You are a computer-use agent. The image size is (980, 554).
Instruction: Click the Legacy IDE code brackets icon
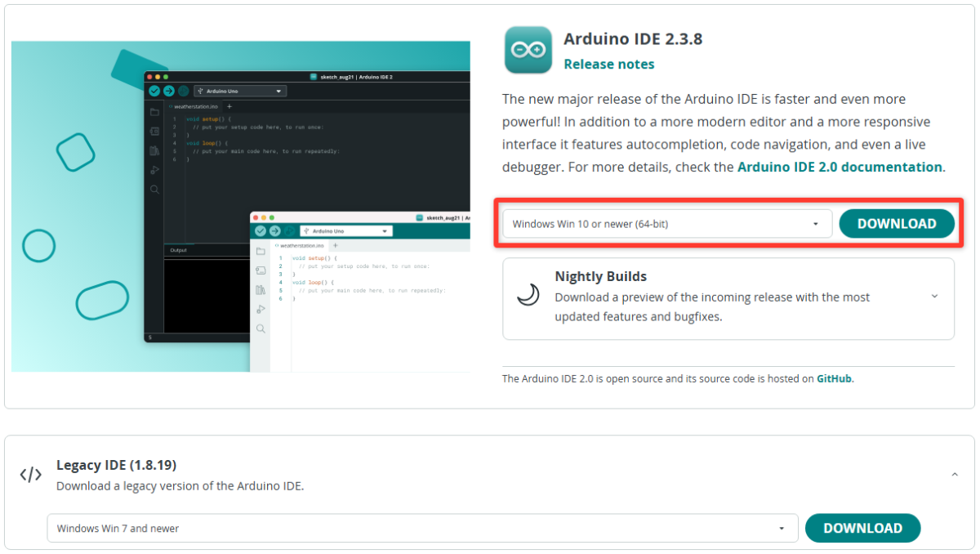click(x=30, y=475)
